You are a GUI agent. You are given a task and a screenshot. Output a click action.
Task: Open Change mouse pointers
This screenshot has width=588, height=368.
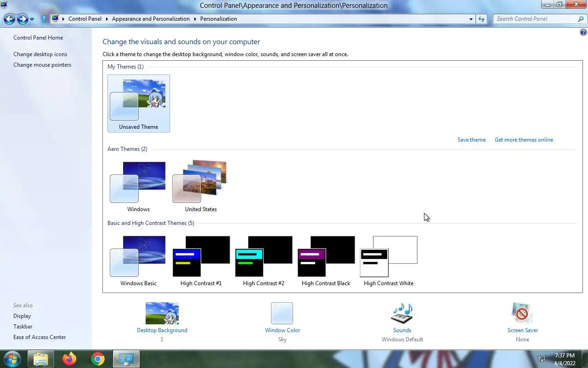42,65
